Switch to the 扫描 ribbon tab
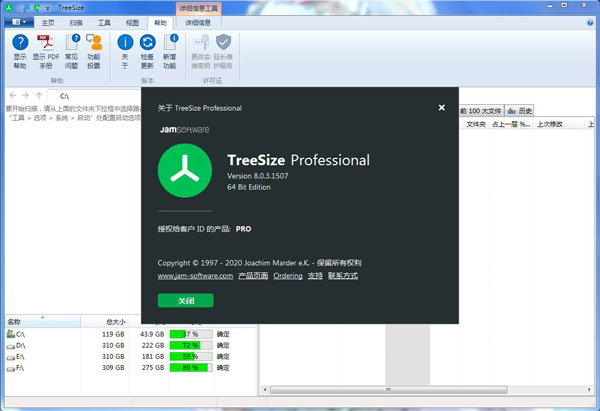The height and width of the screenshot is (411, 600). tap(76, 22)
